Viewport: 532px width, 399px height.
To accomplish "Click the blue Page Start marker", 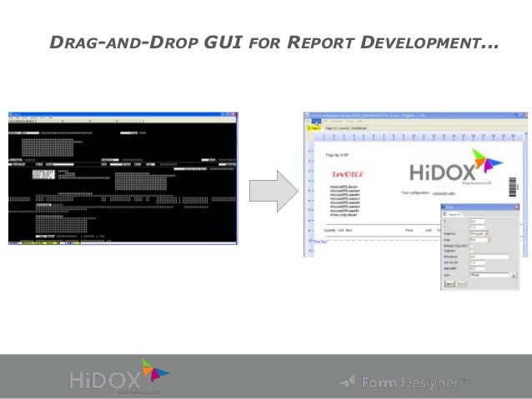I will point(321,242).
